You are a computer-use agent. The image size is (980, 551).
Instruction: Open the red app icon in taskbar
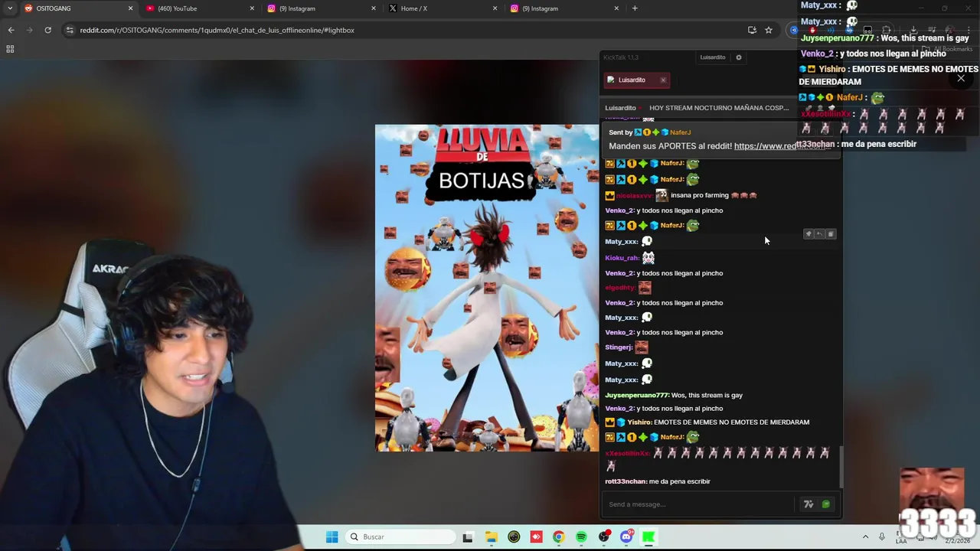point(536,537)
